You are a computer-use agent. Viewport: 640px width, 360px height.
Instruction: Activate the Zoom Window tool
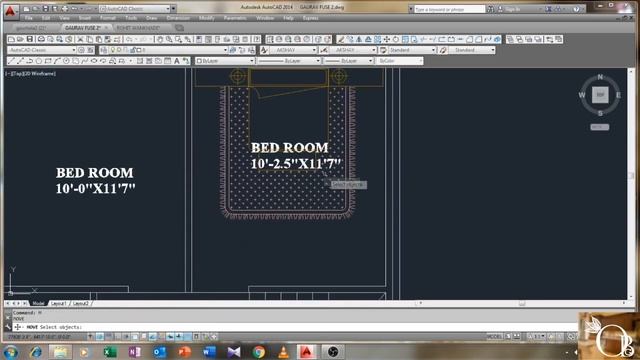(178, 39)
